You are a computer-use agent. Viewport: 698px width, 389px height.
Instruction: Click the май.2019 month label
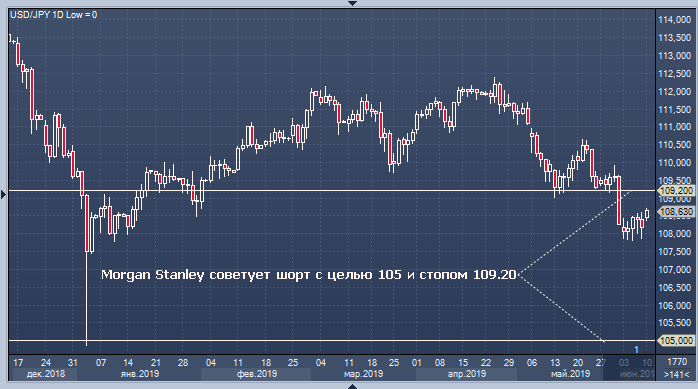(570, 374)
